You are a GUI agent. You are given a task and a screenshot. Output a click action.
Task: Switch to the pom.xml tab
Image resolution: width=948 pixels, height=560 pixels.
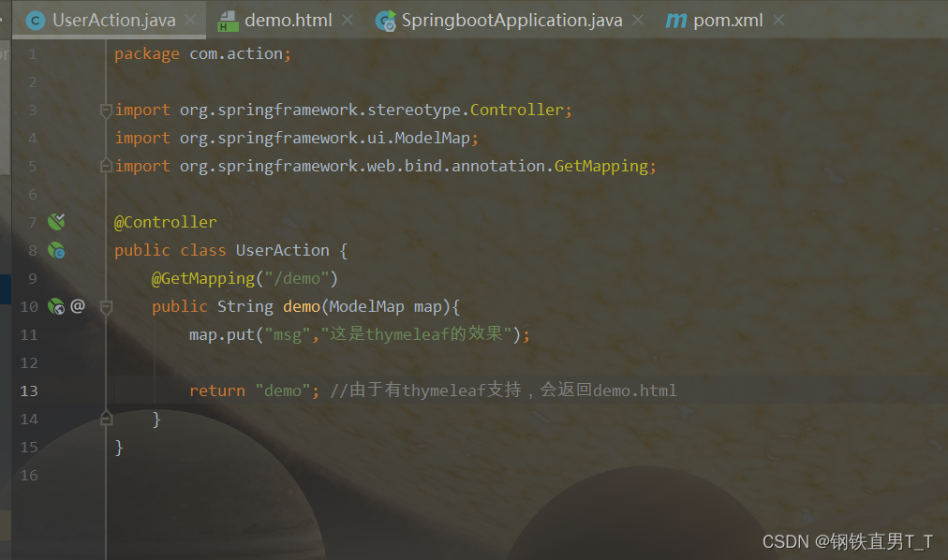pyautogui.click(x=727, y=20)
